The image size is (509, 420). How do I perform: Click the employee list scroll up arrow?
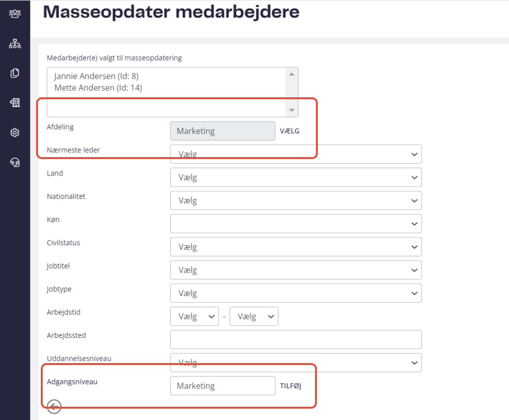click(x=292, y=74)
